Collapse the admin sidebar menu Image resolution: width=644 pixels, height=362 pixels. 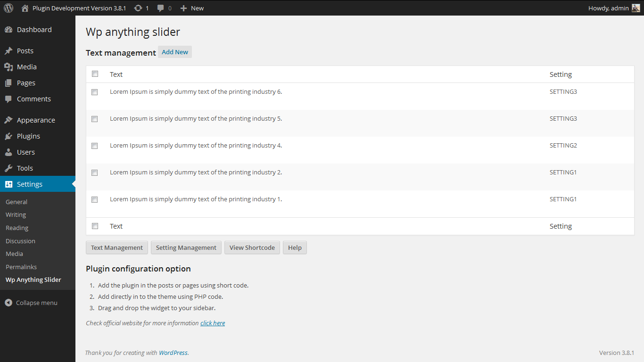pyautogui.click(x=31, y=303)
